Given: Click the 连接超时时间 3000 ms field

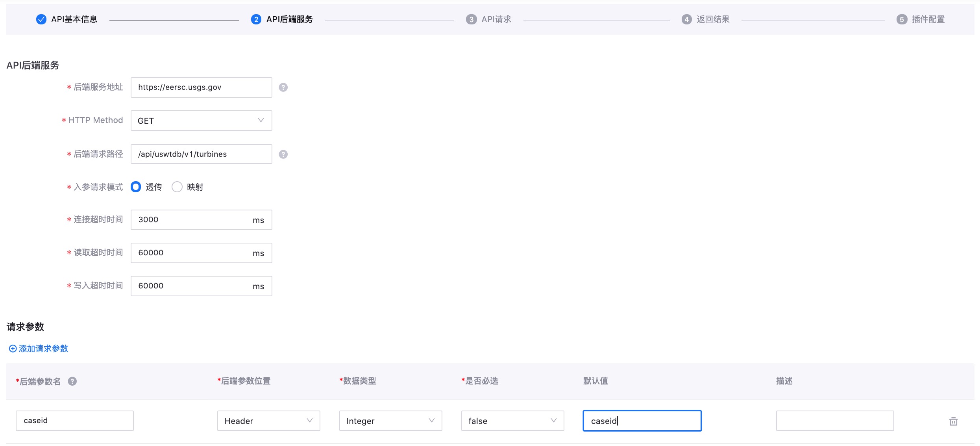Looking at the screenshot, I should [193, 220].
